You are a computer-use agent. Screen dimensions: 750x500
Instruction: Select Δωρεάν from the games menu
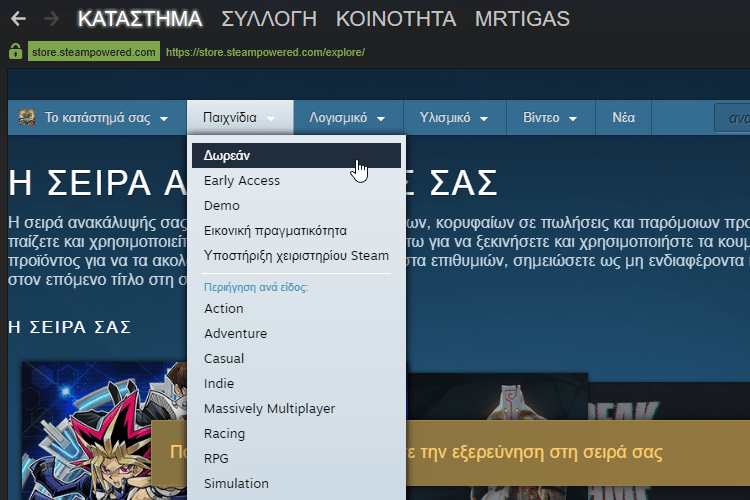click(296, 156)
